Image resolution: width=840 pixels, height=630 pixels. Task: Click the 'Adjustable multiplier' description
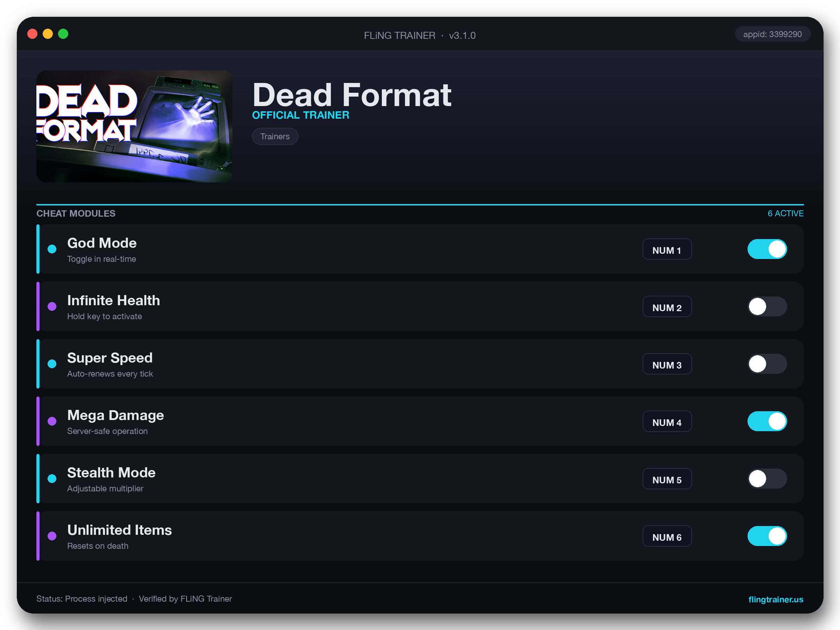105,488
